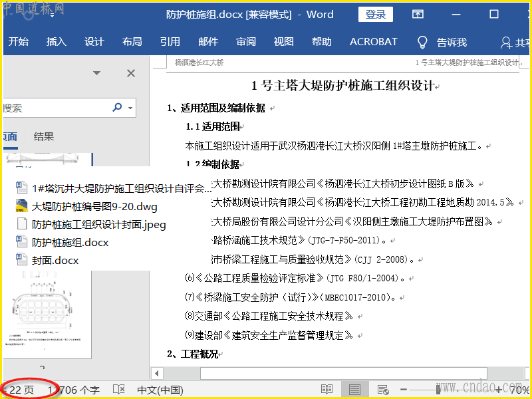Switch to the 页面 navigation tab

tap(10, 137)
